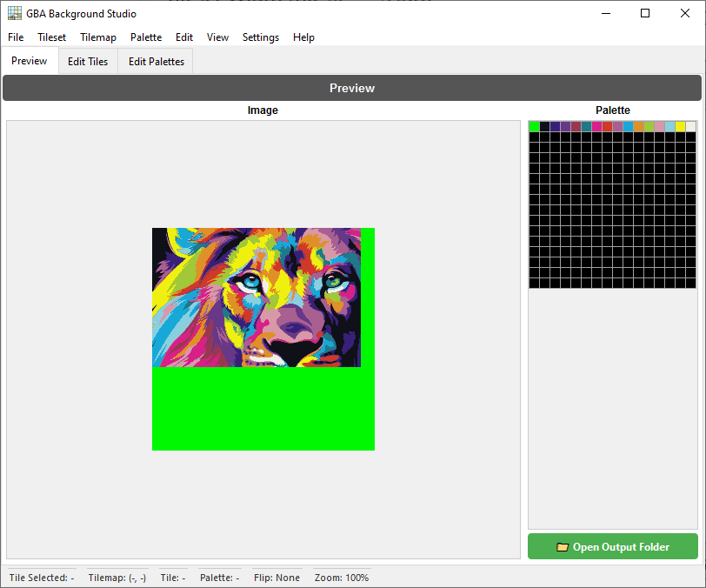Open the Tileset menu

[52, 37]
